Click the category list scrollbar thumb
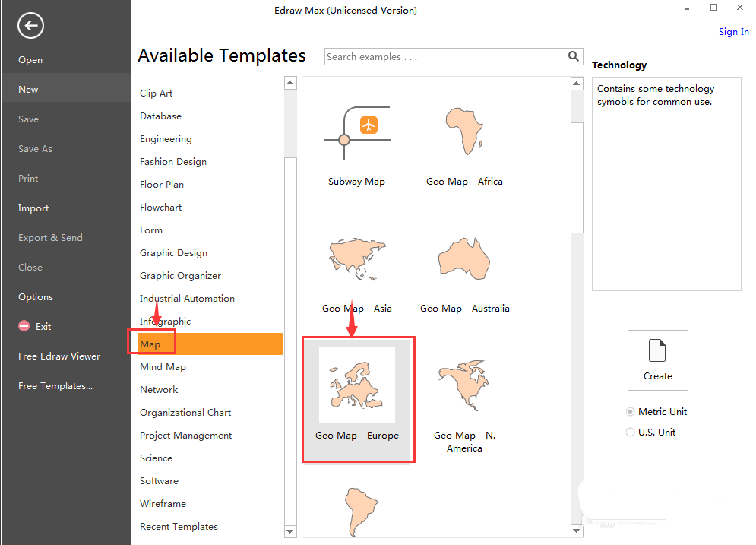This screenshot has width=756, height=545. coord(290,341)
